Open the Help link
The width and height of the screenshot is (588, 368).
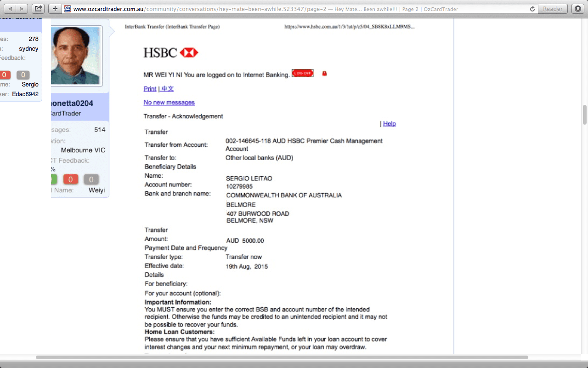[x=389, y=124]
